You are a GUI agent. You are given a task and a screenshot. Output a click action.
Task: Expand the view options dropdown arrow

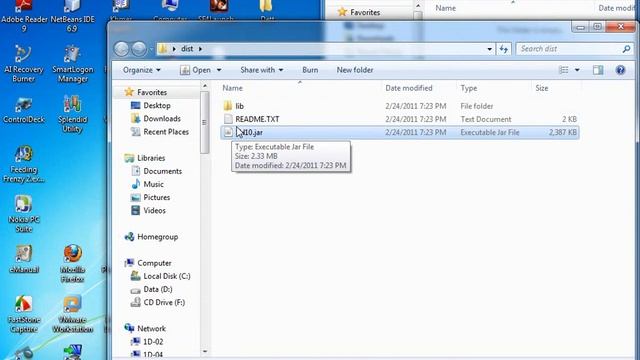click(577, 70)
